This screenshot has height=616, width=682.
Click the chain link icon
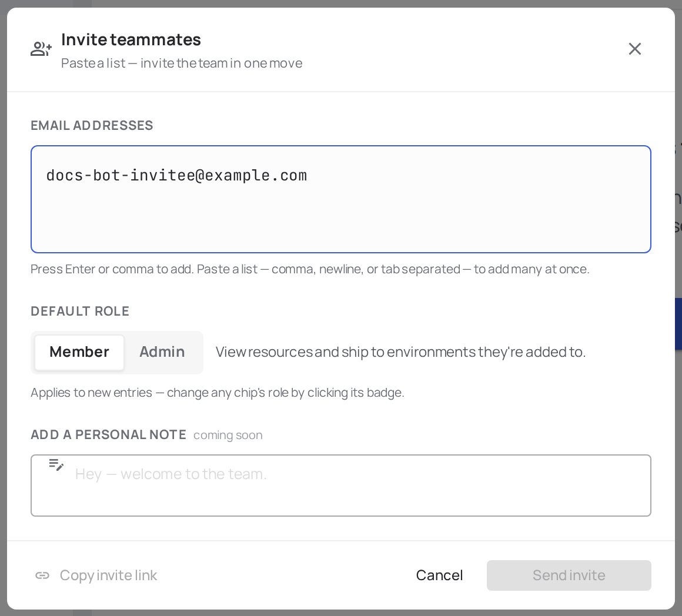(x=42, y=575)
